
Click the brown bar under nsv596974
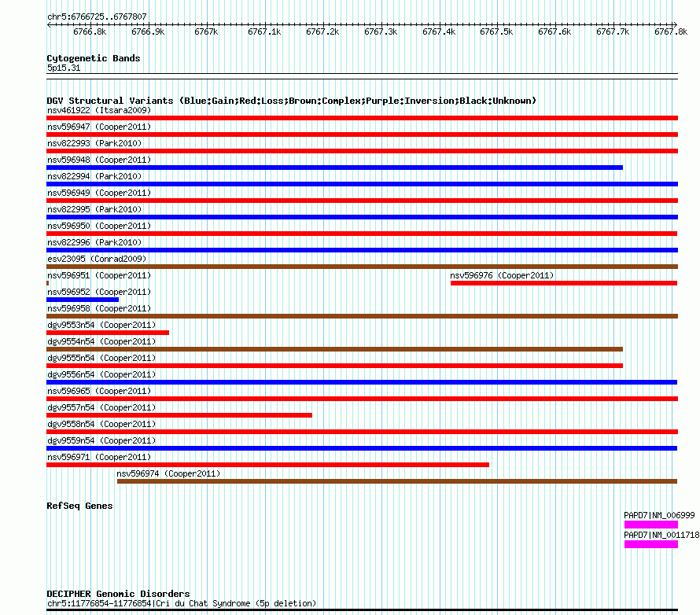397,481
